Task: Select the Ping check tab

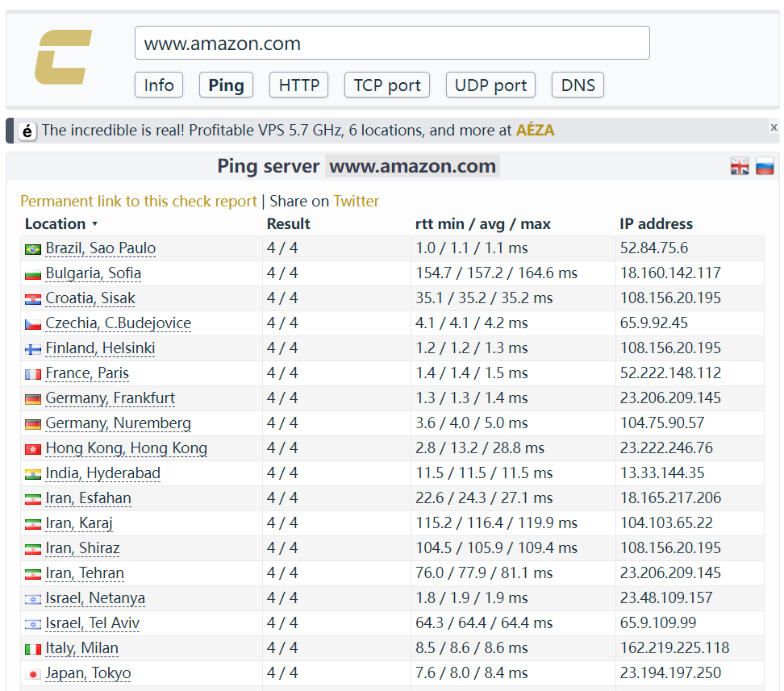Action: coord(226,85)
